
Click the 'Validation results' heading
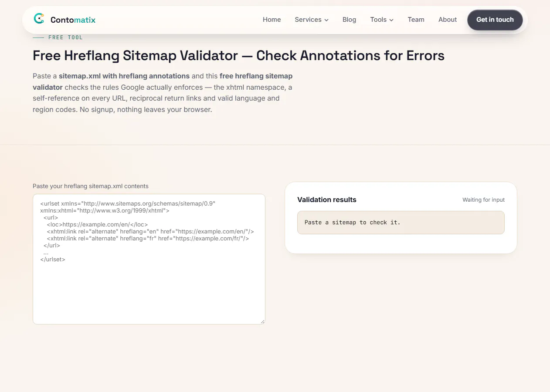tap(327, 199)
